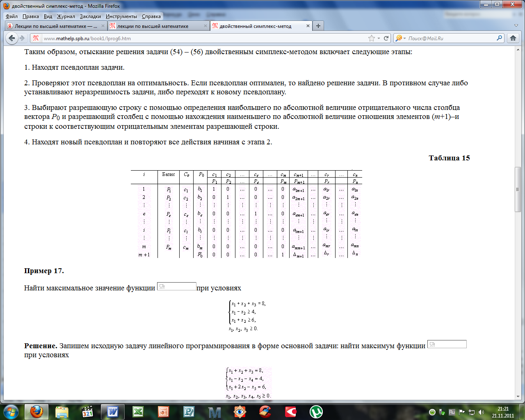Open Microsoft Excel from the taskbar
The width and height of the screenshot is (525, 420).
[138, 411]
